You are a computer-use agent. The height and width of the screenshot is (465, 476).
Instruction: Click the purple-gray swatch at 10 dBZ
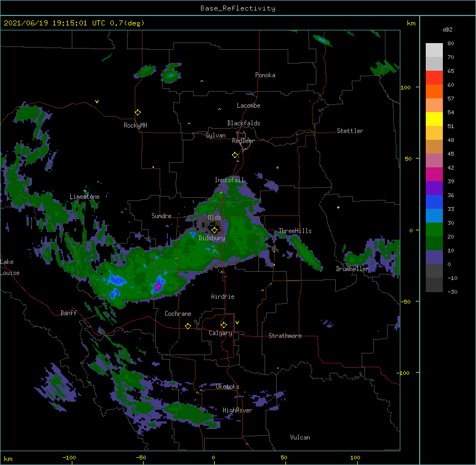click(434, 257)
